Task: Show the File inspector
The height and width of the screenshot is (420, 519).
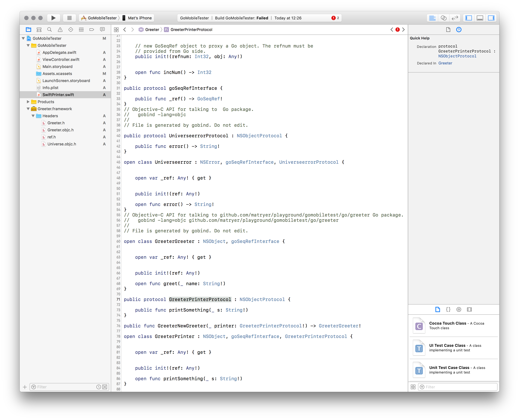Action: [448, 30]
